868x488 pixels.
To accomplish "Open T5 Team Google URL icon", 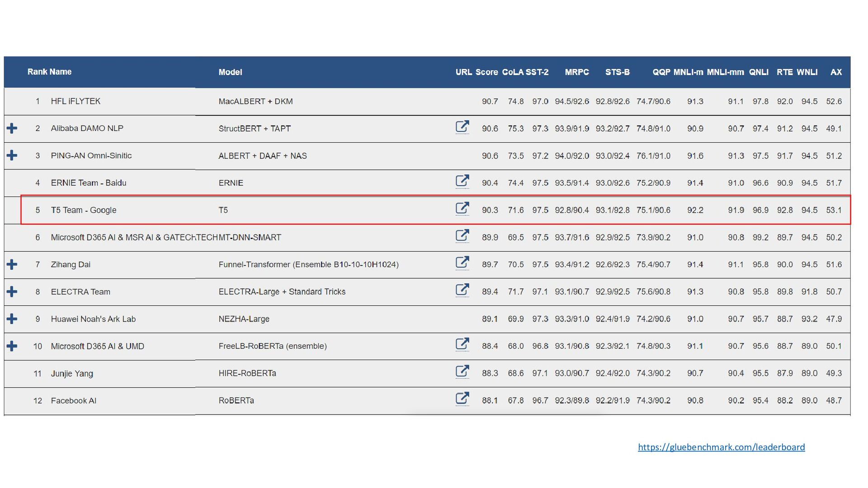I will coord(462,208).
